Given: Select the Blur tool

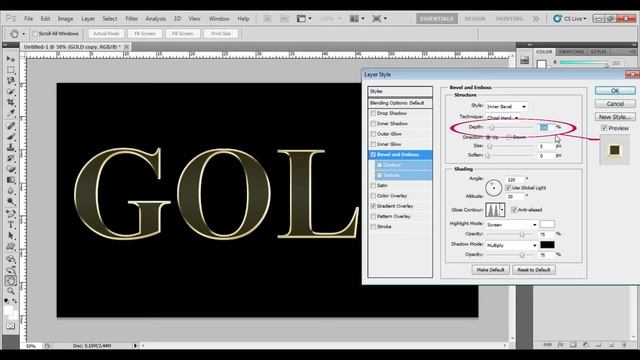Looking at the screenshot, I should pos(11,191).
